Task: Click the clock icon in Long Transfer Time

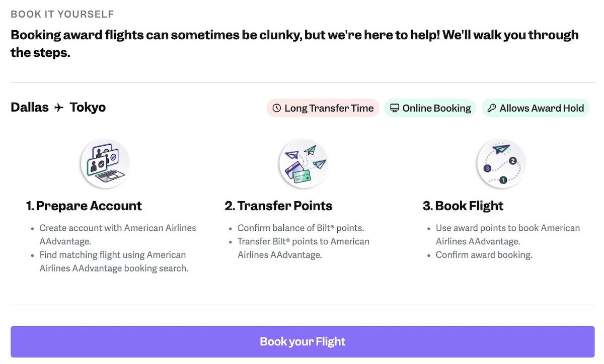Action: 276,108
